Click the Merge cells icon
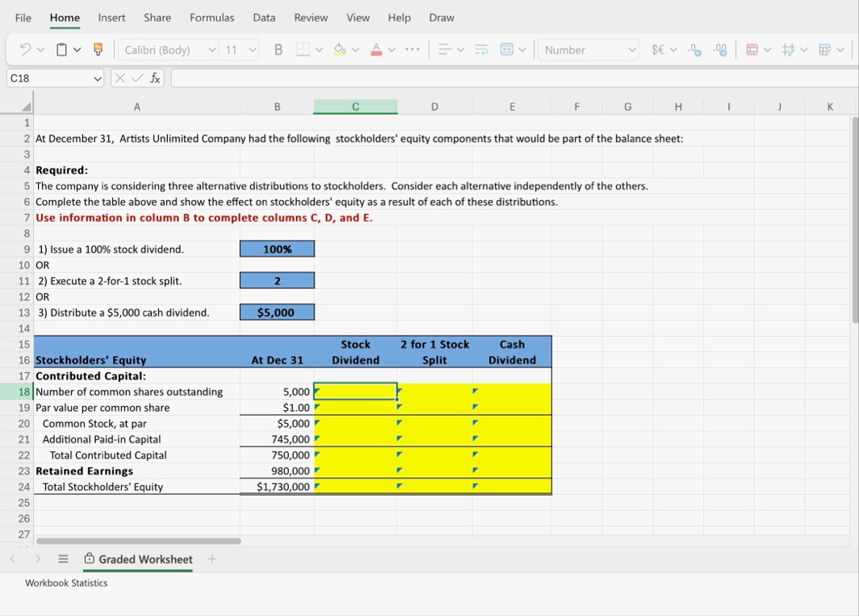The height and width of the screenshot is (616, 859). tap(507, 50)
